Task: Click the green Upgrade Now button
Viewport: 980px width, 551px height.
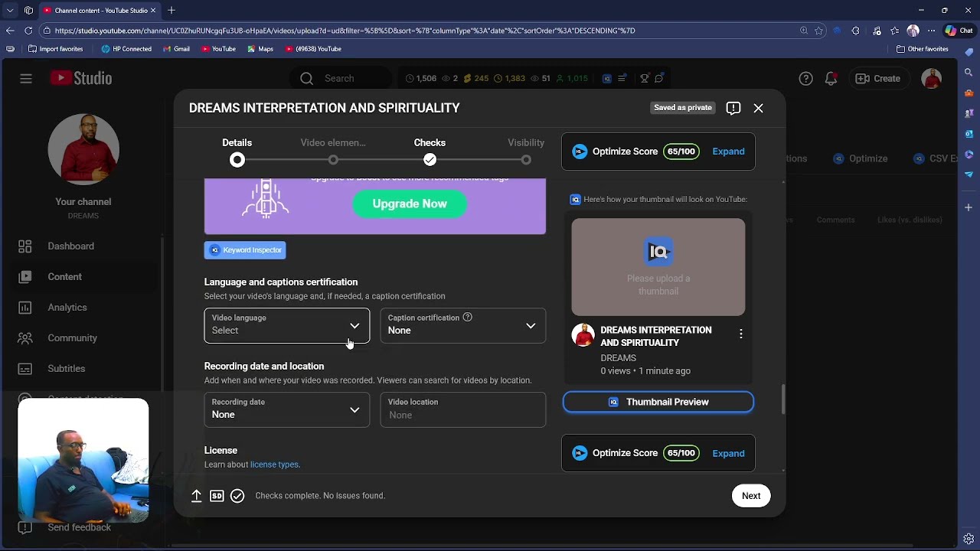Action: [410, 204]
